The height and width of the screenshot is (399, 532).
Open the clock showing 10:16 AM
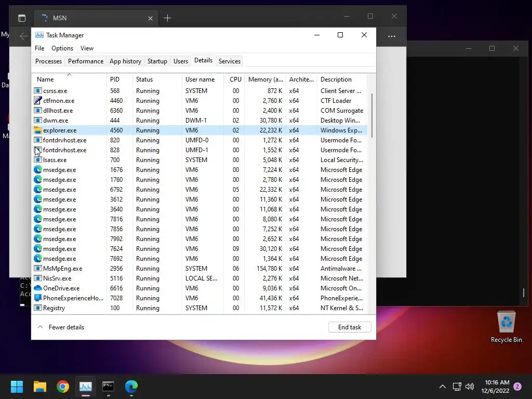click(495, 387)
